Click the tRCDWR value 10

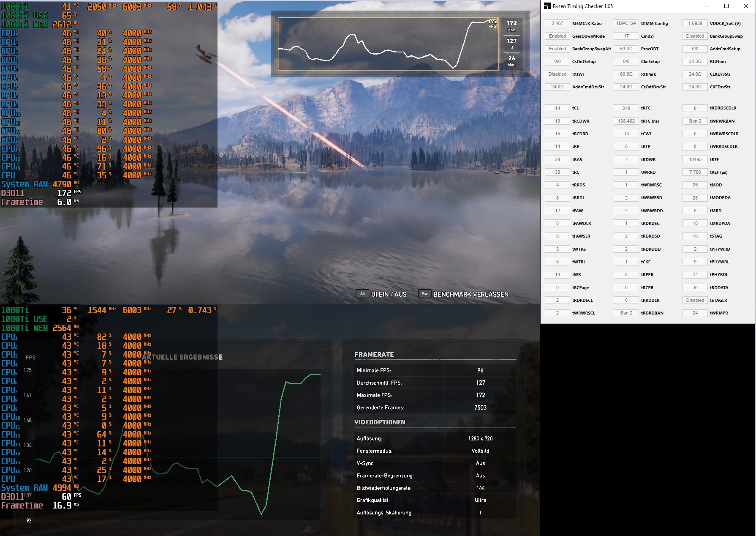[557, 121]
